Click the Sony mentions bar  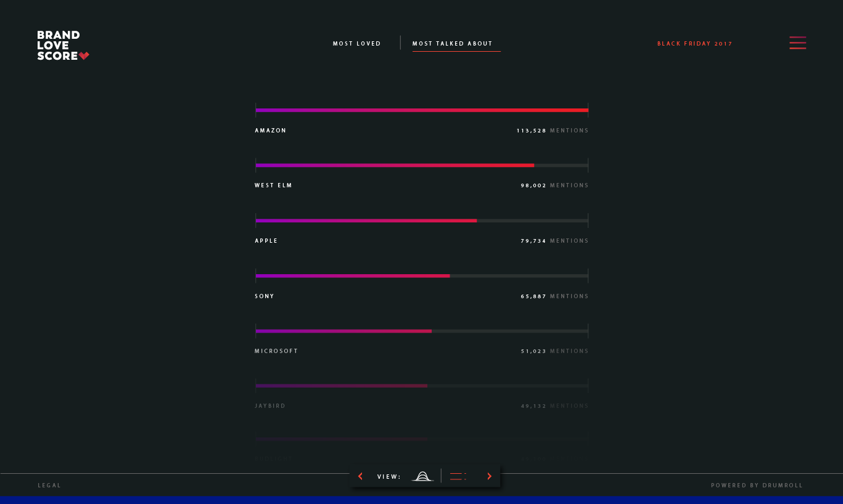[422, 275]
